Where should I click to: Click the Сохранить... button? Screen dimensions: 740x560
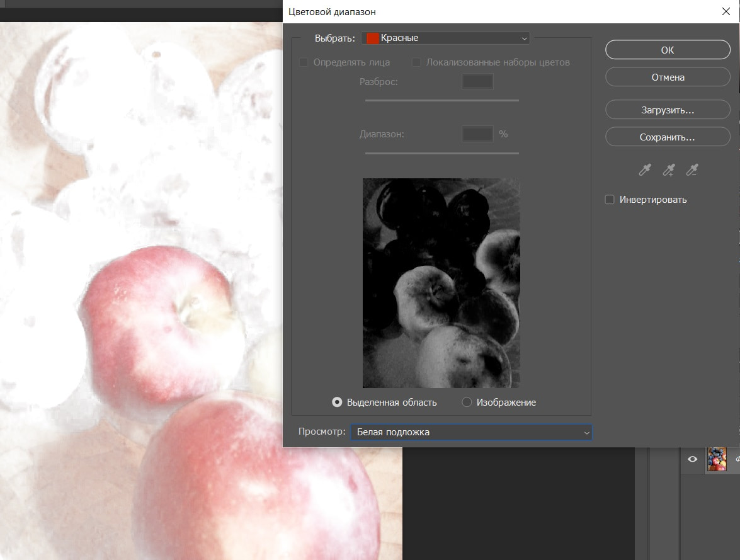pyautogui.click(x=668, y=137)
